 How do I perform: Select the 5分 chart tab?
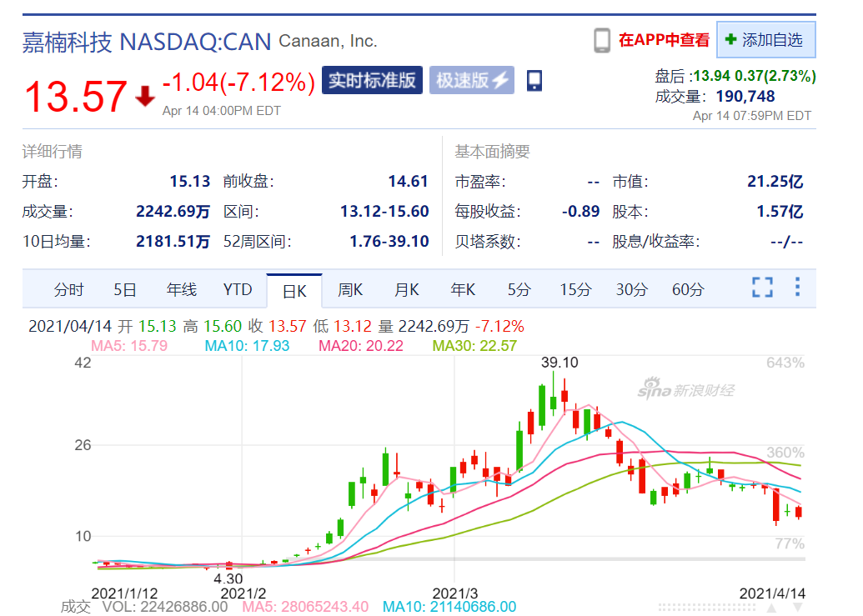coord(519,289)
